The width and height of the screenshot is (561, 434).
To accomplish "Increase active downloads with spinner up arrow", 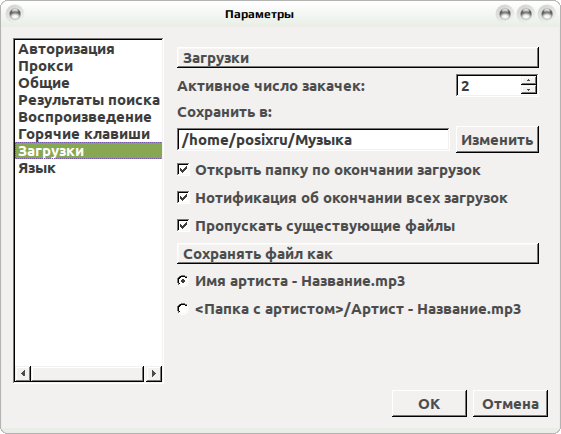I will [528, 81].
